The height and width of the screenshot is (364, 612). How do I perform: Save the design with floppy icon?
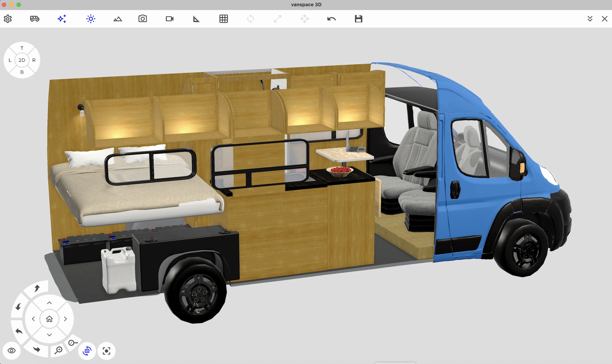[x=358, y=19]
